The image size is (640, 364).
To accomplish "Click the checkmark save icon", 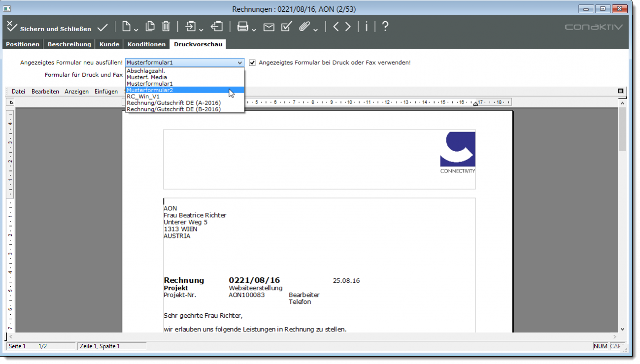I will tap(102, 28).
